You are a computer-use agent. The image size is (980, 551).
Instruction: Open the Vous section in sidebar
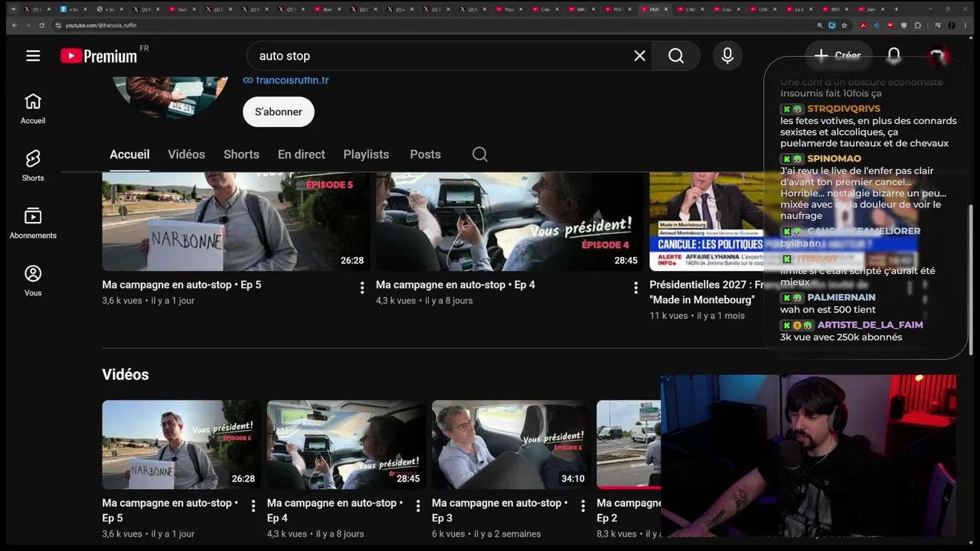pos(33,281)
